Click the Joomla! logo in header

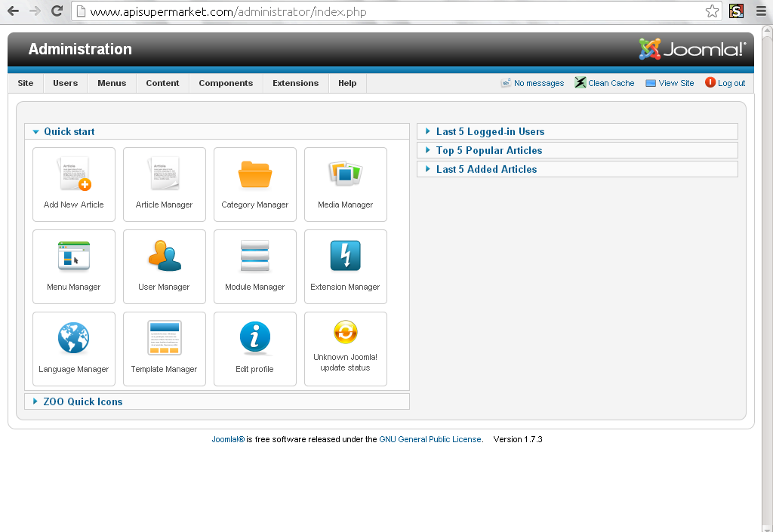tap(693, 49)
